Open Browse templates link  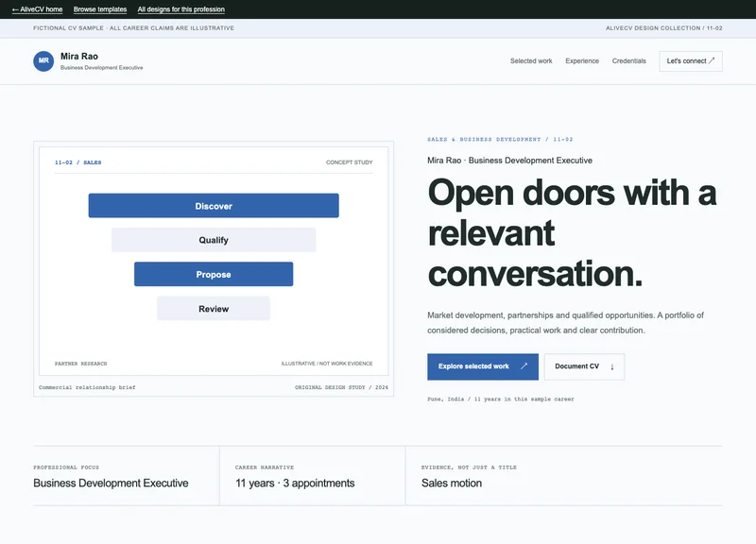pos(100,9)
